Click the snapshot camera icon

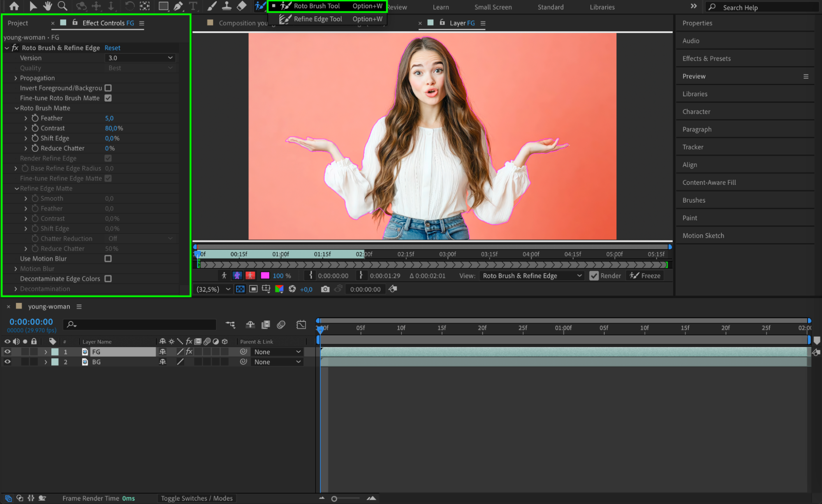coord(325,289)
